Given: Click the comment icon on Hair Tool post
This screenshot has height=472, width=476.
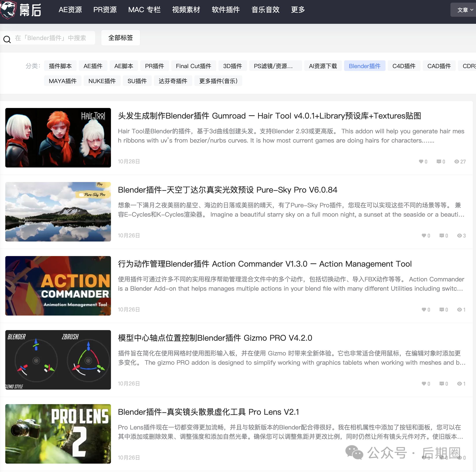Looking at the screenshot, I should (439, 162).
